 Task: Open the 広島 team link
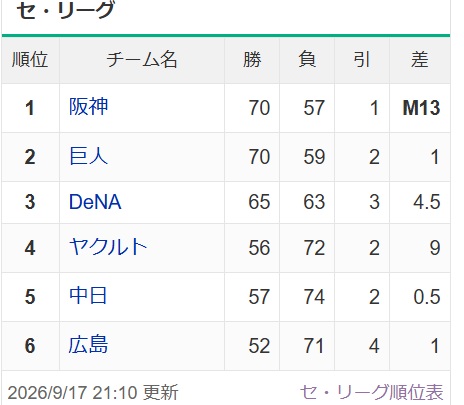[x=88, y=345]
